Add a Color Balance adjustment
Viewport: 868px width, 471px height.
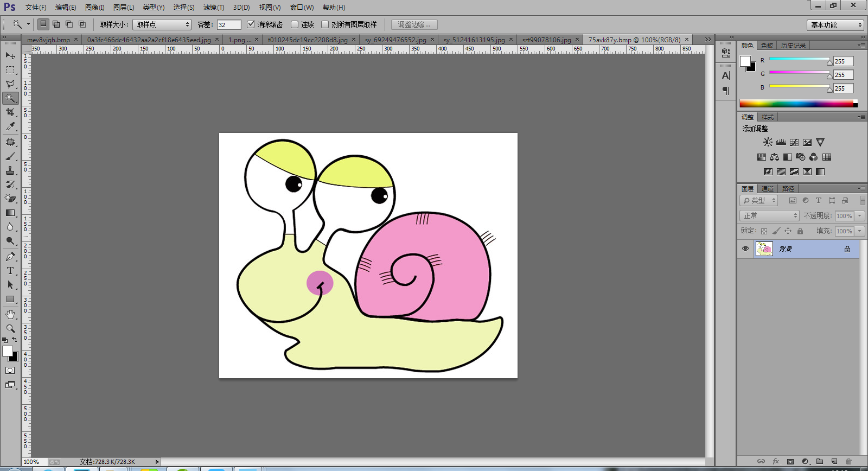click(x=774, y=157)
